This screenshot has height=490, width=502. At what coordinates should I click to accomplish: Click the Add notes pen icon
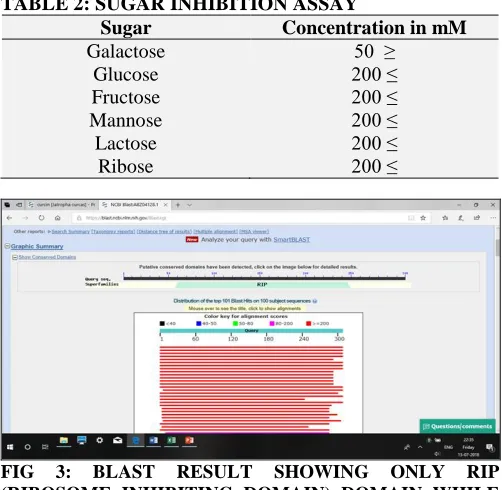click(x=461, y=218)
